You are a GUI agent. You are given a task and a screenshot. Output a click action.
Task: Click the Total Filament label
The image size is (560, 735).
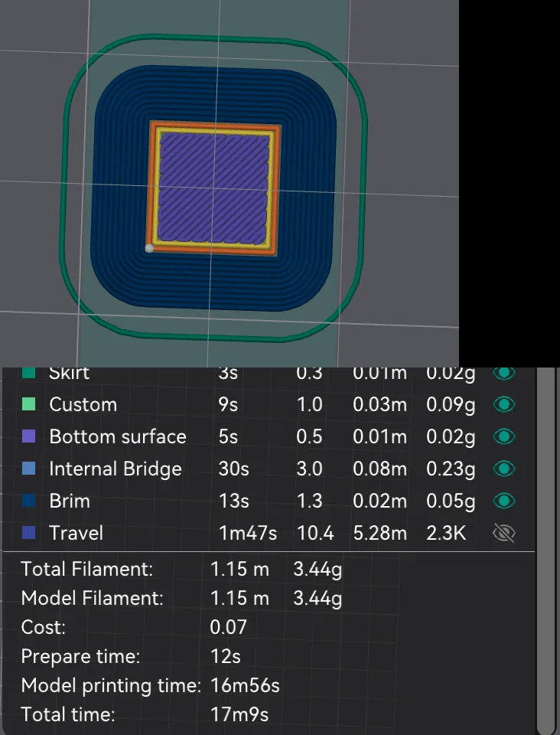(x=87, y=569)
